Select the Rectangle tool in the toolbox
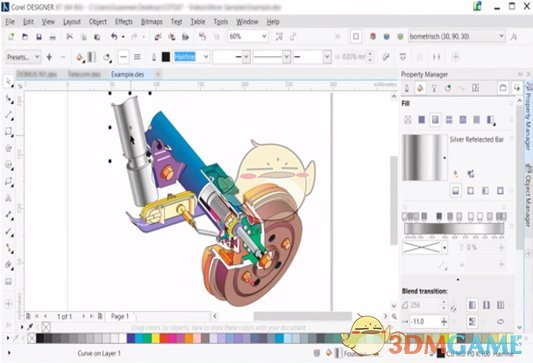The width and height of the screenshot is (533, 363). (9, 132)
